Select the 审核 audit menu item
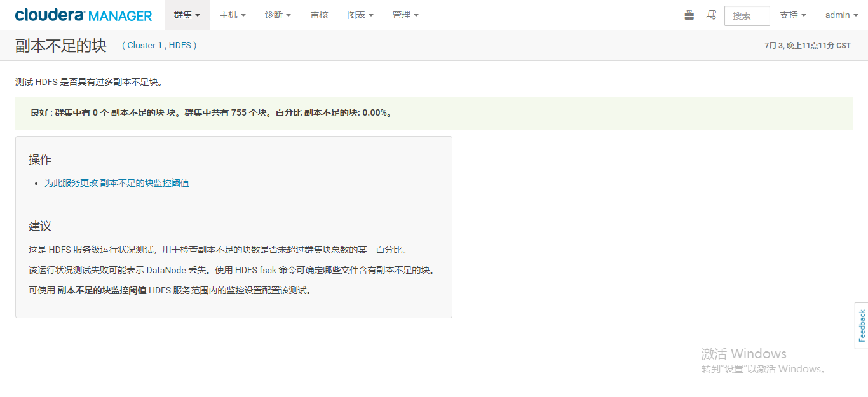The height and width of the screenshot is (397, 868). point(319,15)
